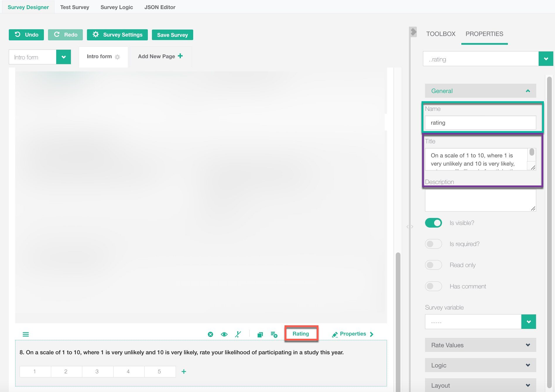The height and width of the screenshot is (392, 555).
Task: Add a rate value with plus icon
Action: point(184,372)
